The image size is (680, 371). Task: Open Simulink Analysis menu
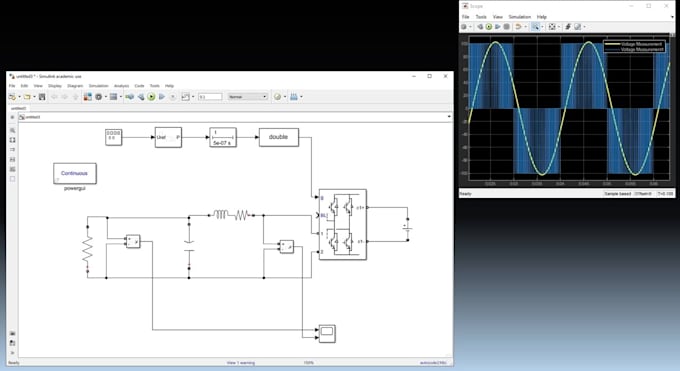tap(121, 86)
